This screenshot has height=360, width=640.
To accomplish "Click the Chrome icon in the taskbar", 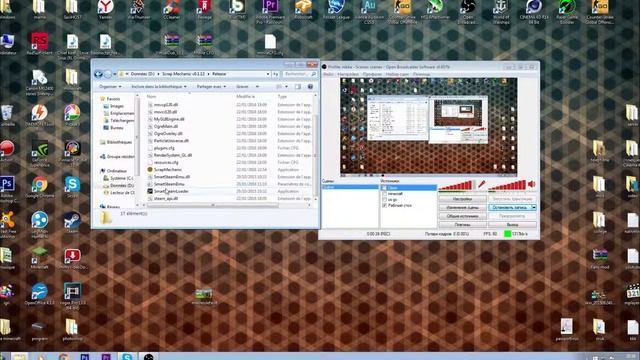I will [63, 357].
